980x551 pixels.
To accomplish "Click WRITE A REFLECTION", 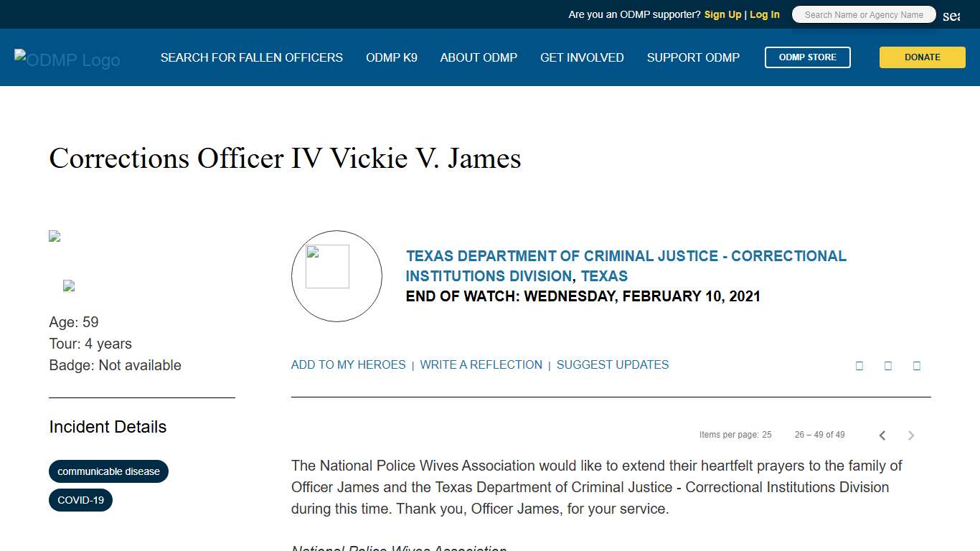I will click(481, 364).
